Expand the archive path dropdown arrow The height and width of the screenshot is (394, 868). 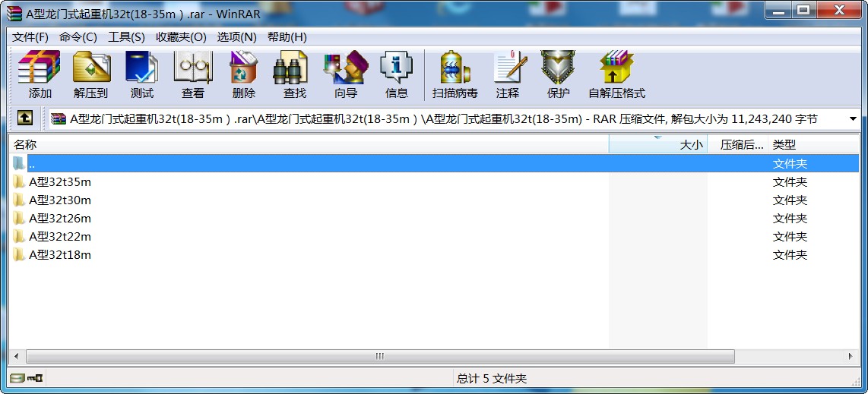[x=852, y=119]
